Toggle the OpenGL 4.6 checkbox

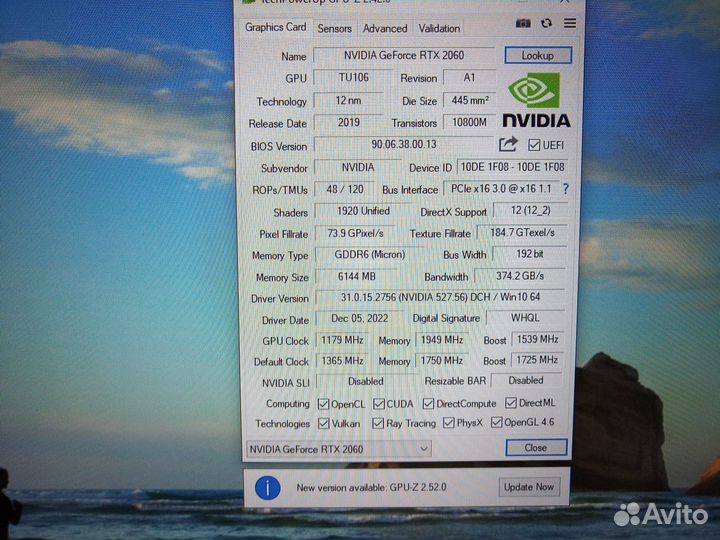click(496, 422)
